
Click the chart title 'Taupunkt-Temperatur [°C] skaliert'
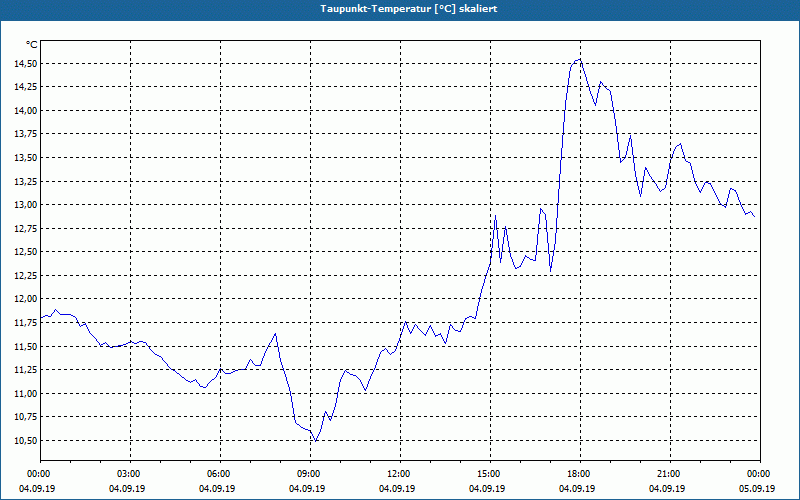point(409,9)
